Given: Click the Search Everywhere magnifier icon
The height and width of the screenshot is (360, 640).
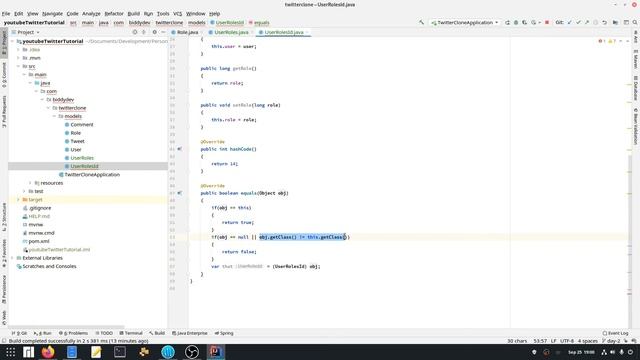Looking at the screenshot, I should 635,22.
